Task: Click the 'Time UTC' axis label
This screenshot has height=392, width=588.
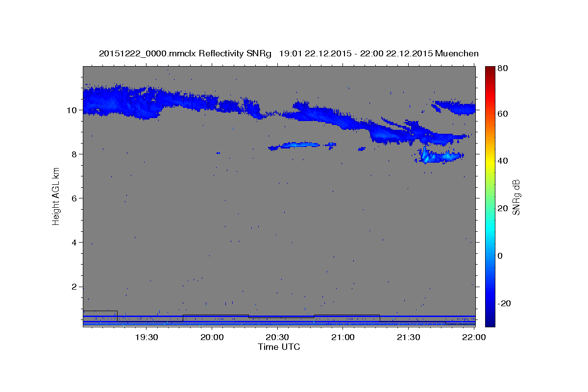Action: [x=279, y=347]
